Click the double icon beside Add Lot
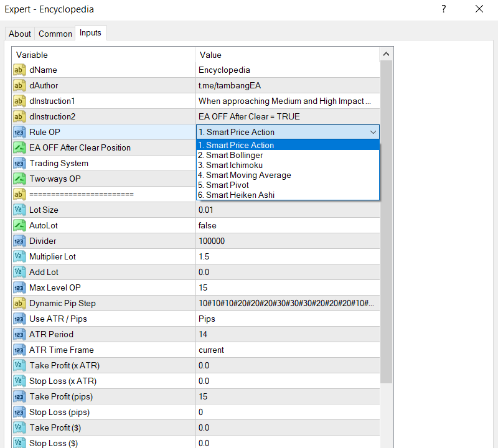 click(x=19, y=272)
